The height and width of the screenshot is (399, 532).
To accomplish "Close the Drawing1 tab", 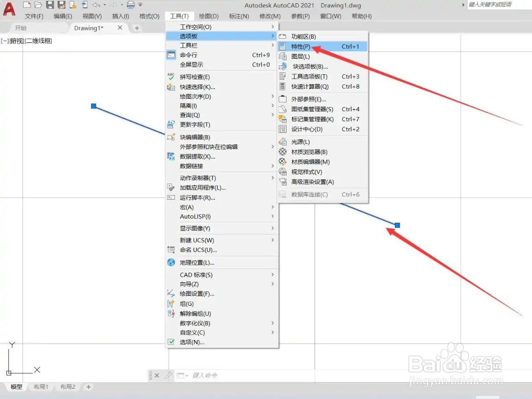I will pyautogui.click(x=120, y=28).
